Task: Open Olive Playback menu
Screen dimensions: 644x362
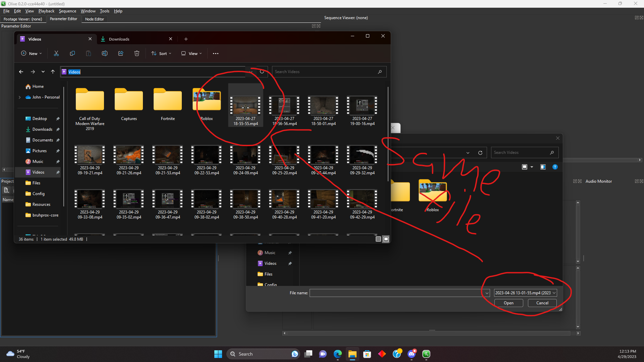Action: (46, 11)
